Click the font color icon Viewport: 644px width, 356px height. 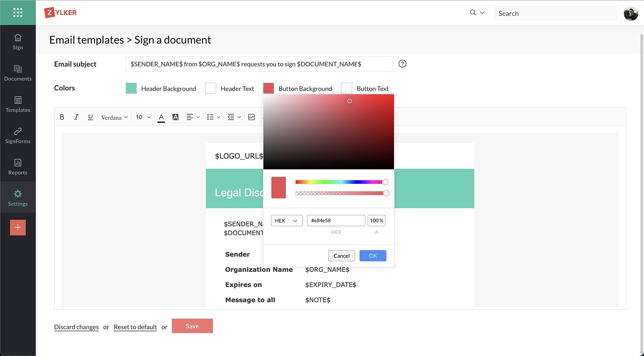[161, 117]
